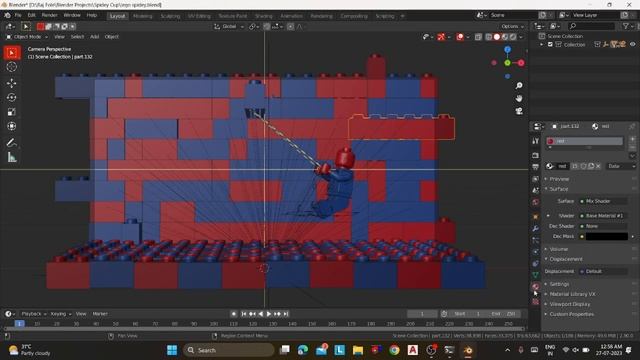Open the File menu

click(18, 16)
